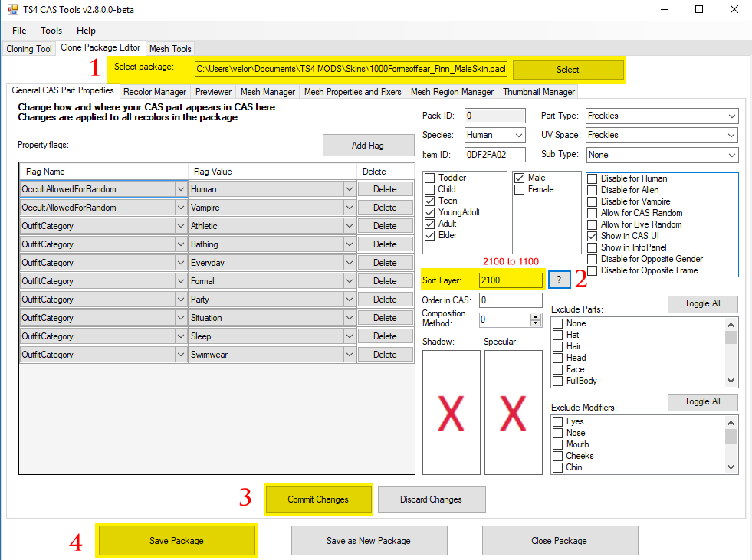Increase the Composition Method stepper value
Screen dimensions: 752x560
click(536, 316)
